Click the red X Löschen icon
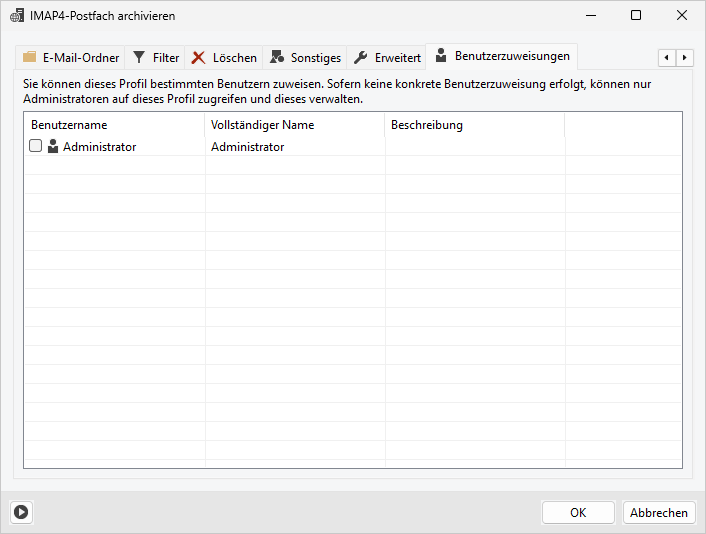 (x=199, y=58)
